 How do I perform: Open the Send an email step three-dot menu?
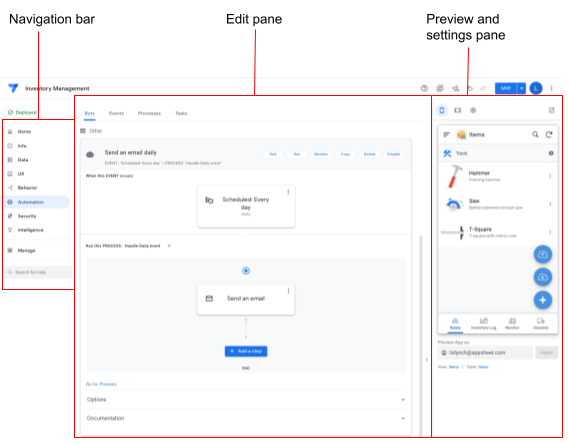click(288, 291)
